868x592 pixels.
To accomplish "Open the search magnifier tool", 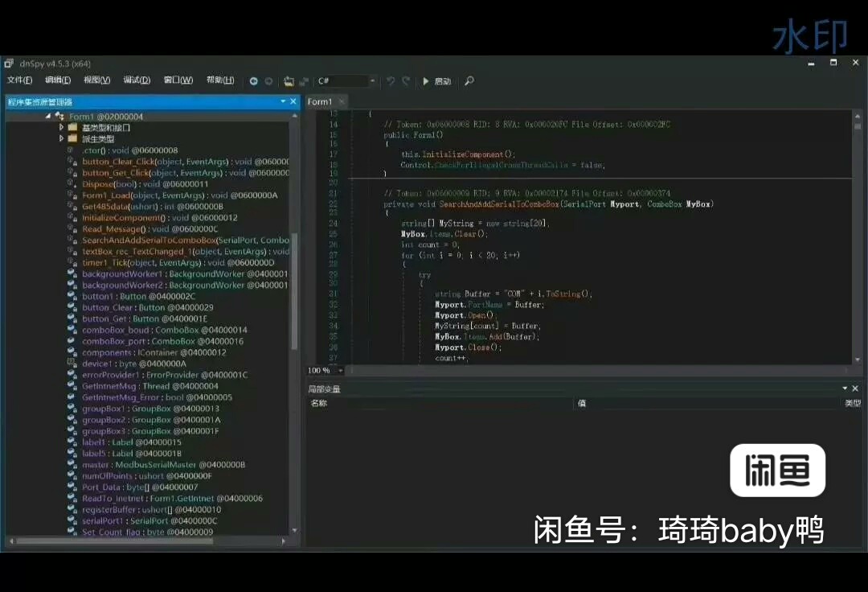I will tap(469, 81).
